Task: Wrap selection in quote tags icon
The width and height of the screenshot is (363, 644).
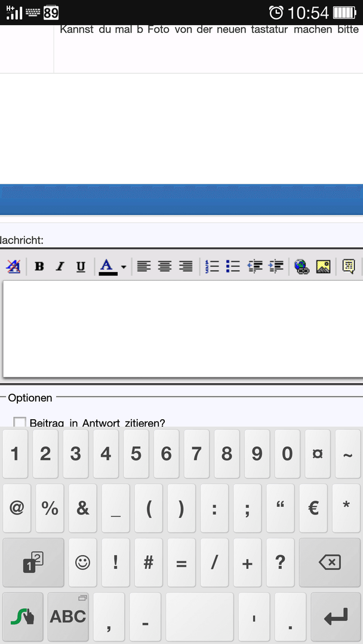Action: point(349,267)
